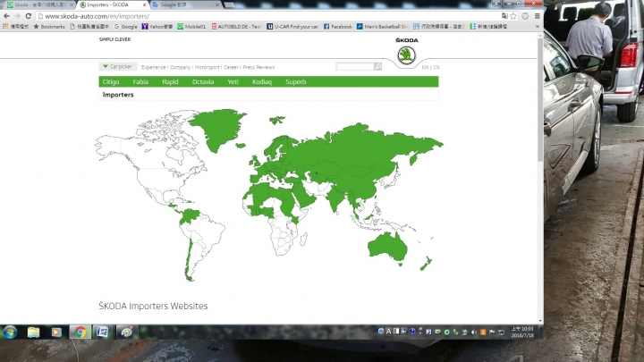Click the search magnifier icon
Image resolution: width=644 pixels, height=362 pixels.
tap(377, 66)
